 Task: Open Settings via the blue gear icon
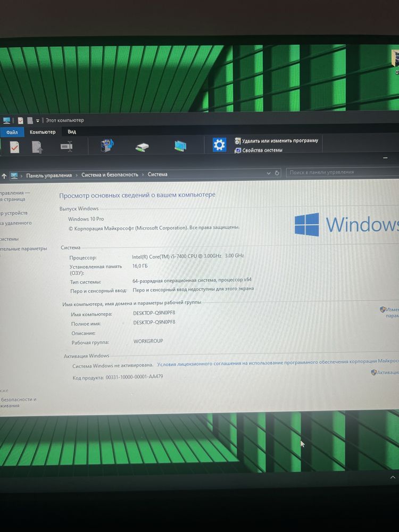pos(219,145)
